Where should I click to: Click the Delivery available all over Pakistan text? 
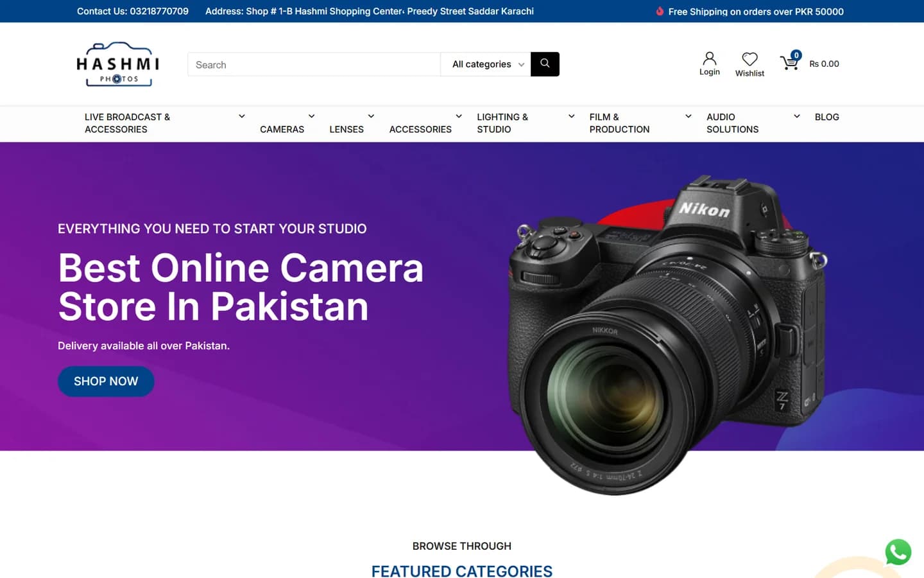(x=144, y=346)
